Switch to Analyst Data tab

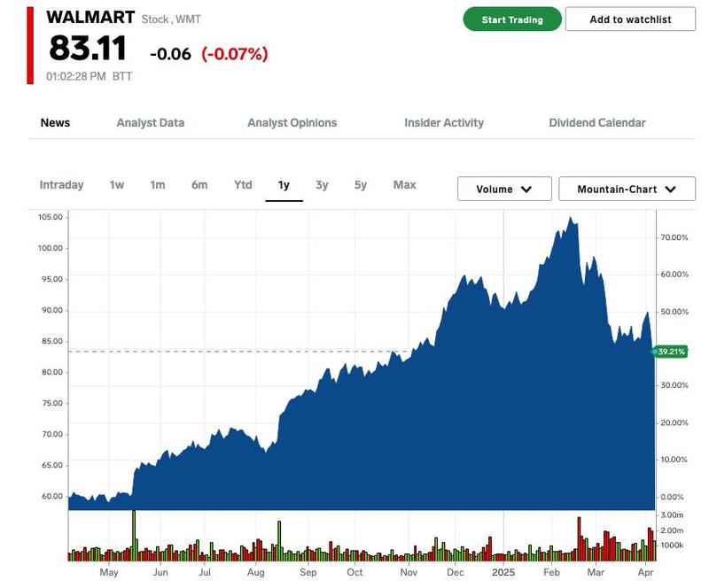click(151, 123)
